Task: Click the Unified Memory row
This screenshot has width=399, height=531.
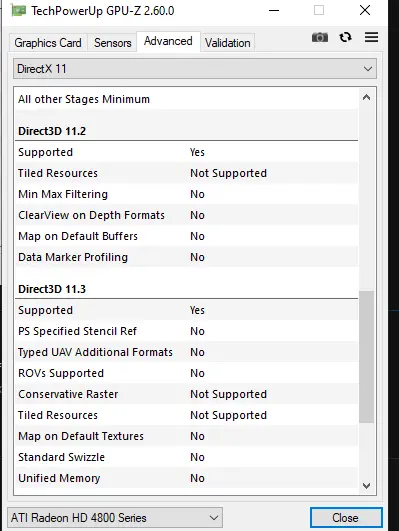Action: (186, 478)
